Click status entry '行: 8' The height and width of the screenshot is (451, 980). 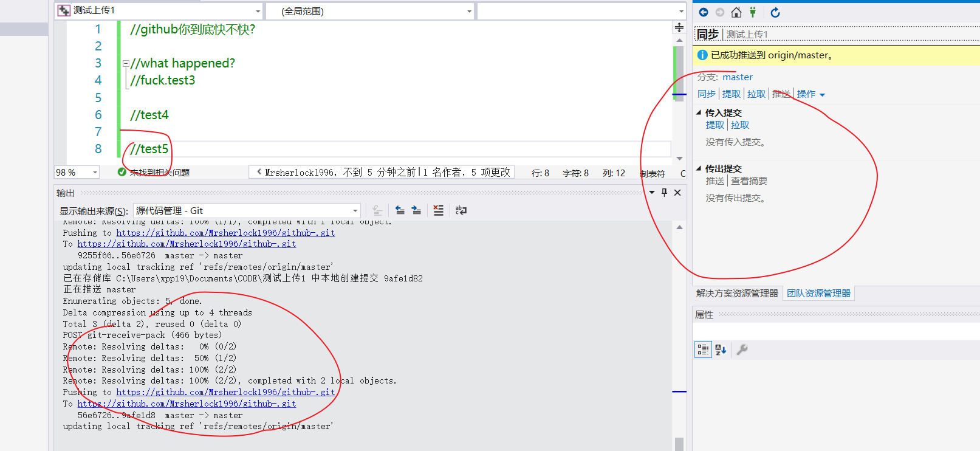click(540, 173)
